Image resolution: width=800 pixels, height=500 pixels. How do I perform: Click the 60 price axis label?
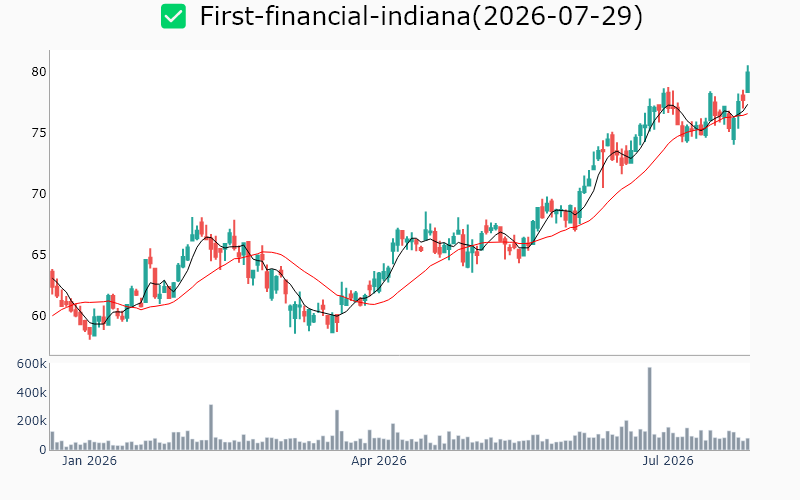click(x=39, y=316)
